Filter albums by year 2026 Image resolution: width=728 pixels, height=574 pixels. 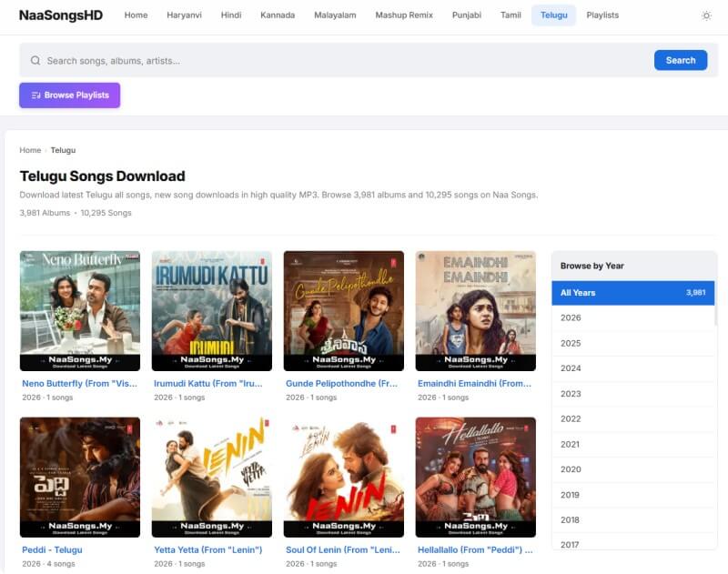tap(632, 317)
